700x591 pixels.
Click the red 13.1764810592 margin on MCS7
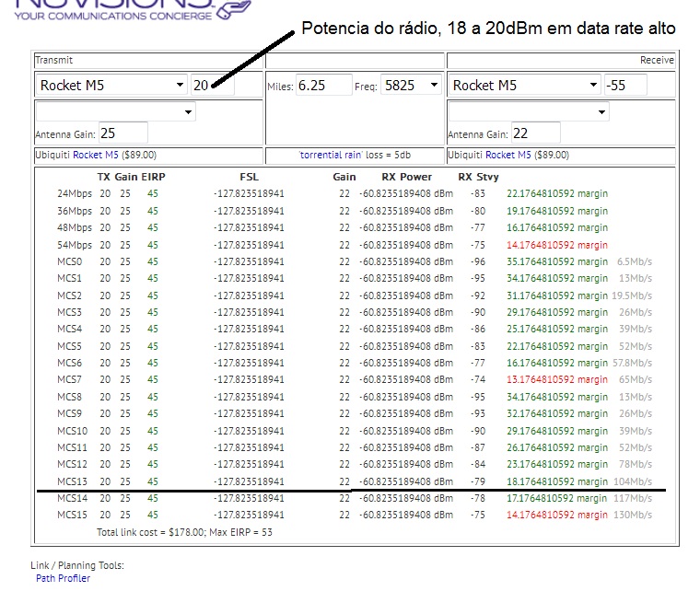point(557,379)
